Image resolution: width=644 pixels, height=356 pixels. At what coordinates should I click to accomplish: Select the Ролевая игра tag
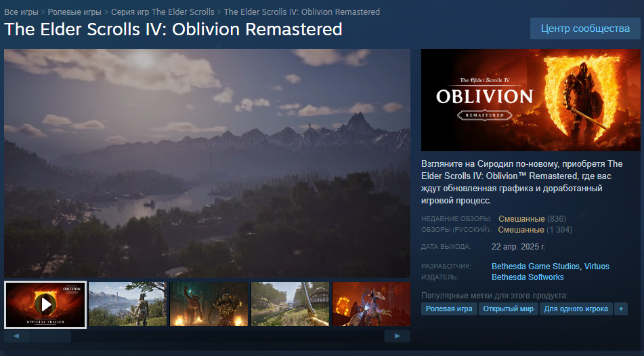click(x=449, y=309)
